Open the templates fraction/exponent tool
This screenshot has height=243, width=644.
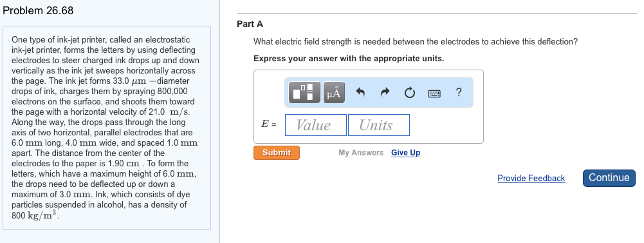[306, 92]
